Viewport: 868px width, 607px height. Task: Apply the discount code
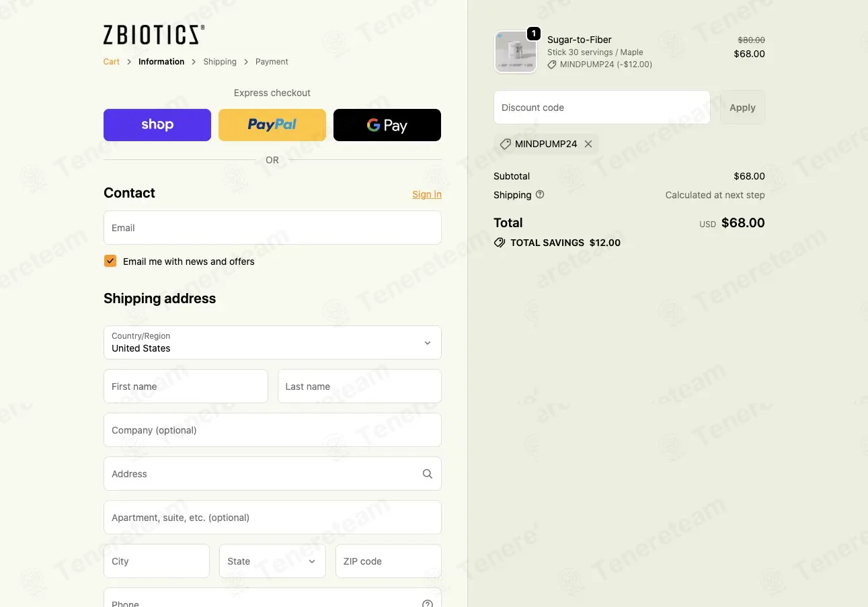742,108
